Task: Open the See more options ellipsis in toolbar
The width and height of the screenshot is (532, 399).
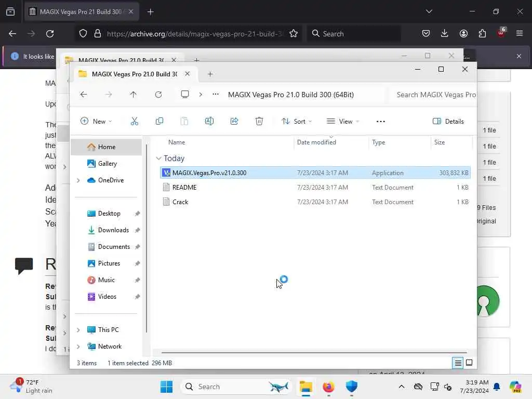Action: click(381, 122)
